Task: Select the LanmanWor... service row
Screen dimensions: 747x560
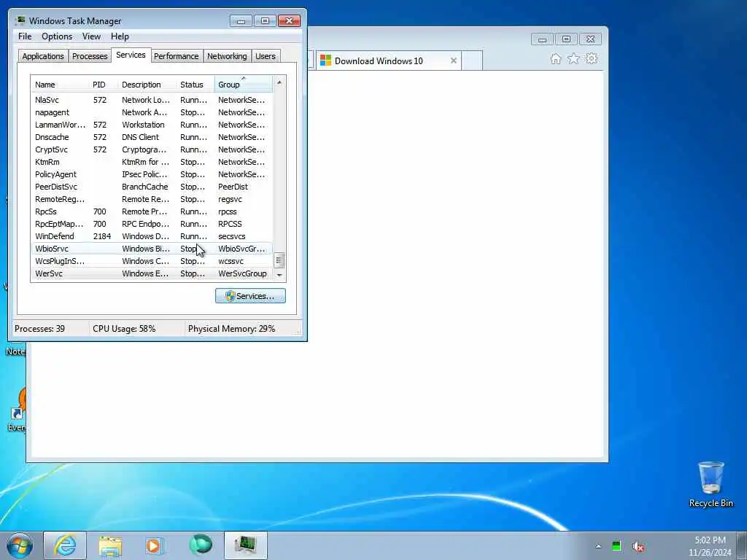Action: click(152, 125)
